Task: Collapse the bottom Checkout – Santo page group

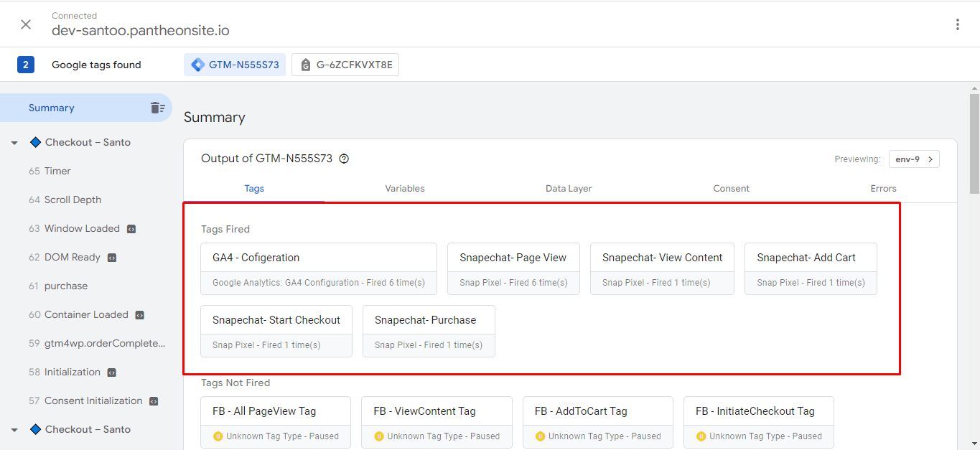Action: (14, 430)
